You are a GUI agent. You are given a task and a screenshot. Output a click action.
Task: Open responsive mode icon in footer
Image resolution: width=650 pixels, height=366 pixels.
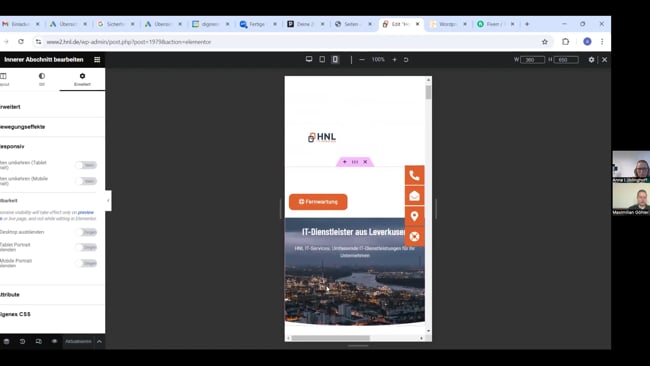tap(39, 342)
